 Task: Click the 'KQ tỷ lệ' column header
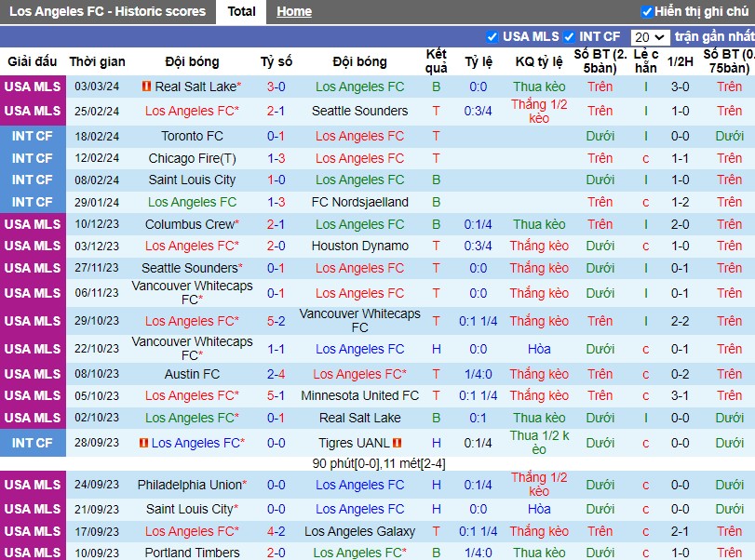(539, 61)
